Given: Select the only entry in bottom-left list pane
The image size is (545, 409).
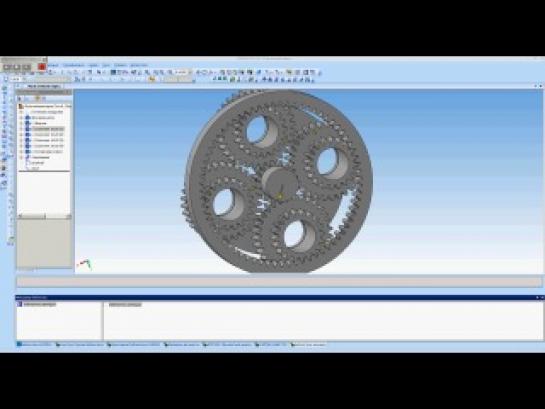Looking at the screenshot, I should coord(36,304).
